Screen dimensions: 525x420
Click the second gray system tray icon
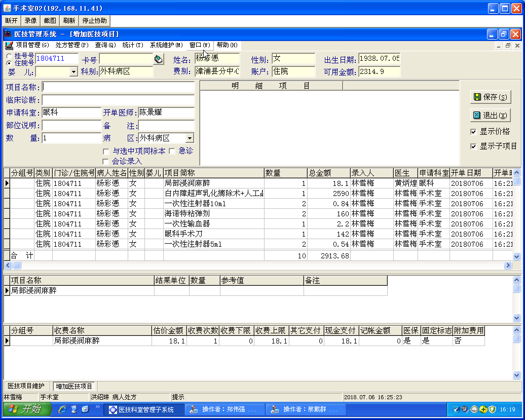click(465, 409)
